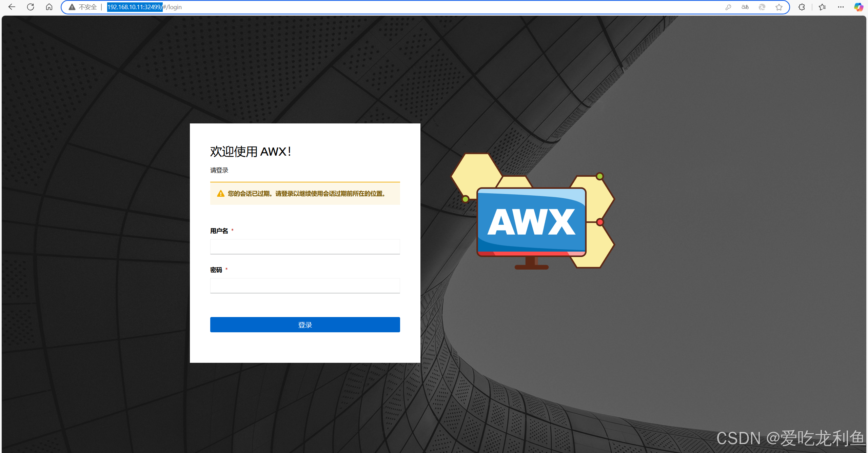
Task: Open browser settings three-dot menu
Action: tap(841, 7)
